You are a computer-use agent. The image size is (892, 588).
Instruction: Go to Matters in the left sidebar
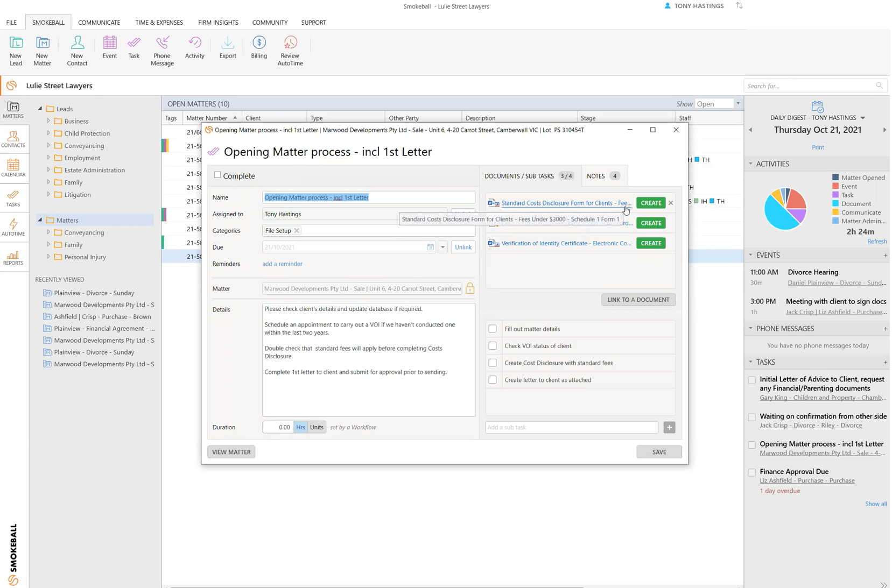point(13,110)
